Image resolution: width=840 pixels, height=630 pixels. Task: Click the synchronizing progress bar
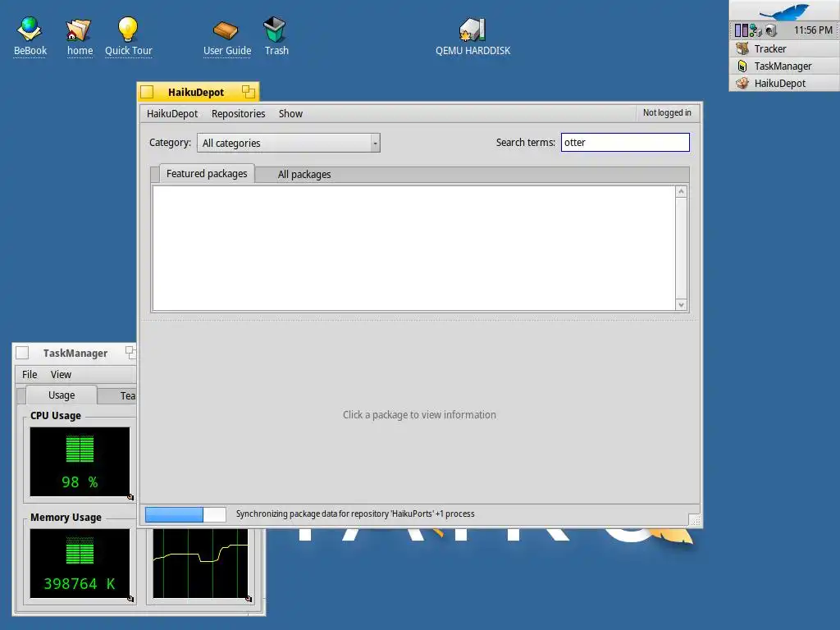(185, 514)
